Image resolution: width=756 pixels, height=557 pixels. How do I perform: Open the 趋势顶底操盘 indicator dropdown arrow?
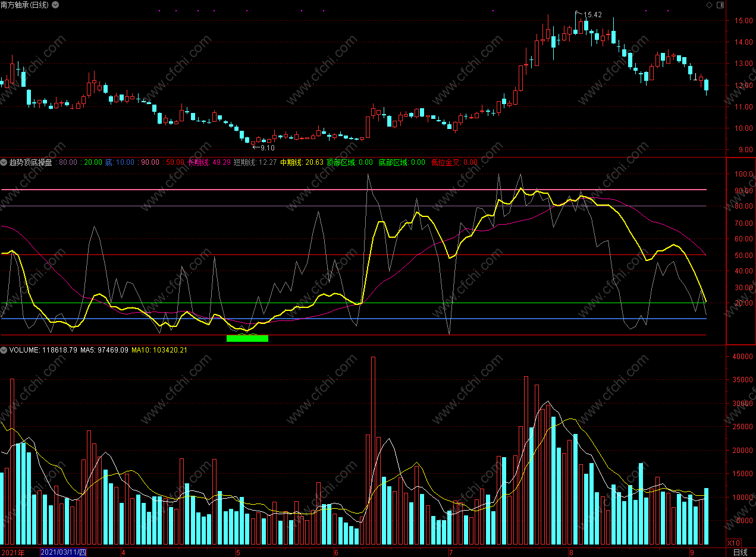[x=4, y=162]
